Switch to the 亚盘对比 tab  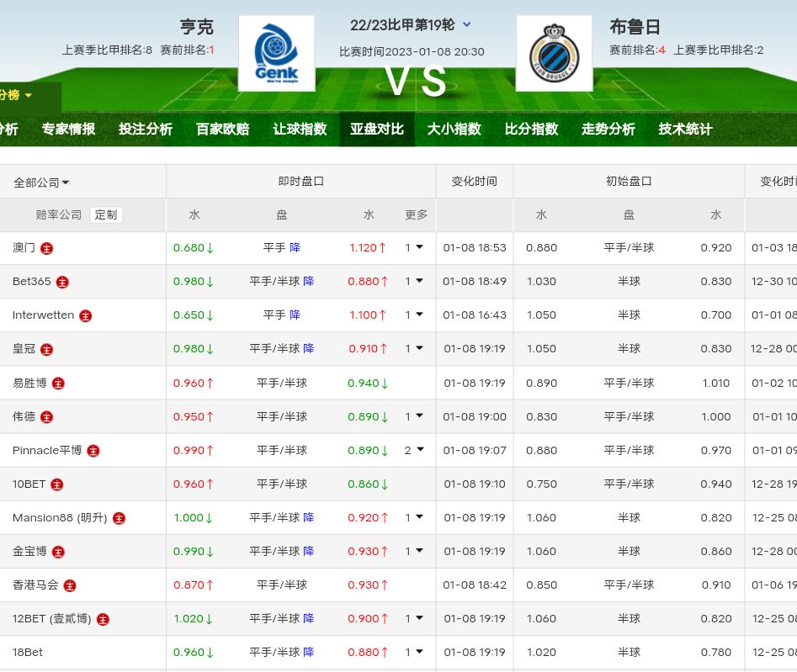(377, 130)
